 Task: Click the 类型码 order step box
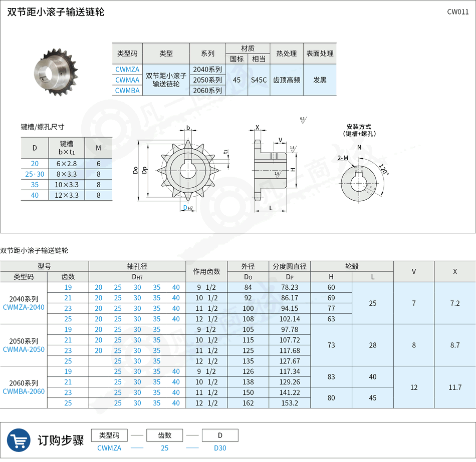[x=109, y=435]
